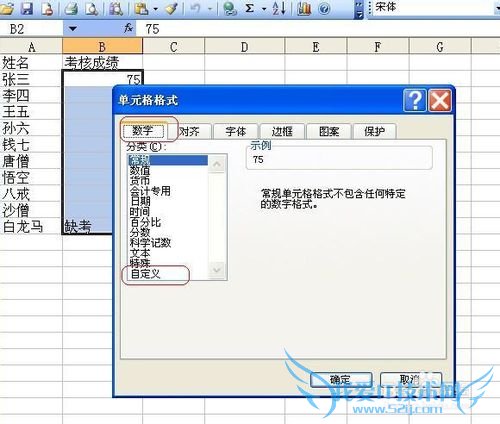
Task: Click the Name Box showing B2
Action: click(32, 29)
